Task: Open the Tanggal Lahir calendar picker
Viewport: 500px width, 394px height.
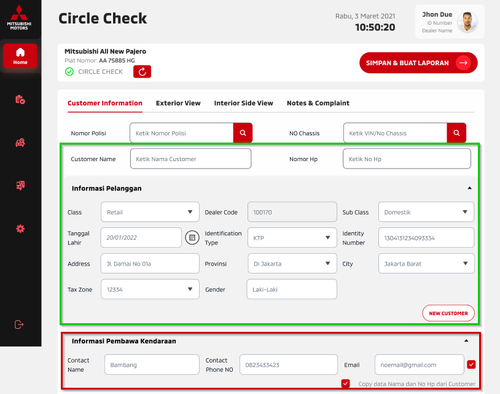Action: click(192, 238)
